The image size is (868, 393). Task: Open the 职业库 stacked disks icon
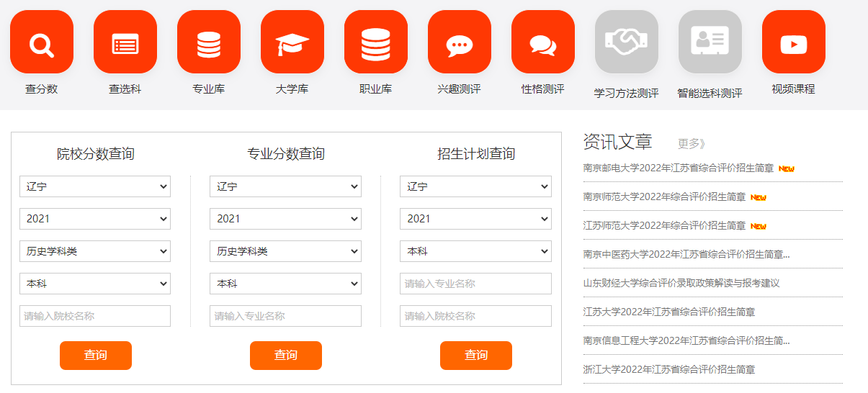tap(376, 42)
